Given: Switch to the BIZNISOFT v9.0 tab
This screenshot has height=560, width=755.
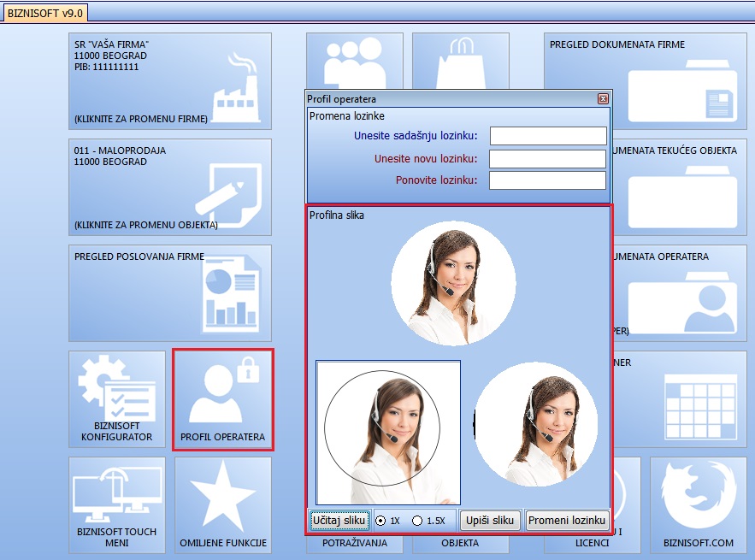Looking at the screenshot, I should click(44, 14).
